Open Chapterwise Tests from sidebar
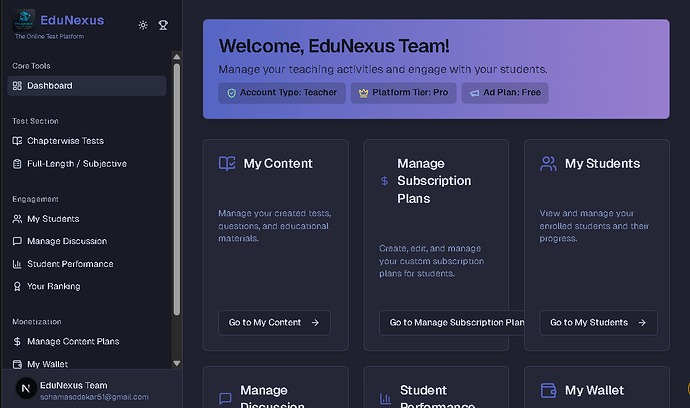 click(x=87, y=141)
